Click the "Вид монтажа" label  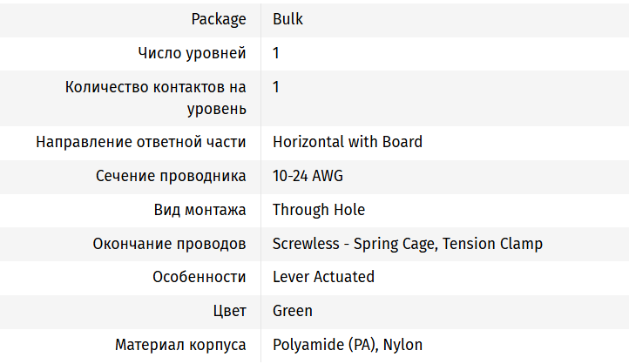(200, 210)
